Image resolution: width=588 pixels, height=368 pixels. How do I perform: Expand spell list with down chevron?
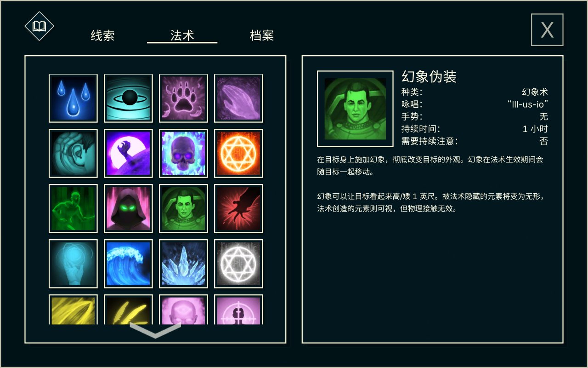[155, 330]
